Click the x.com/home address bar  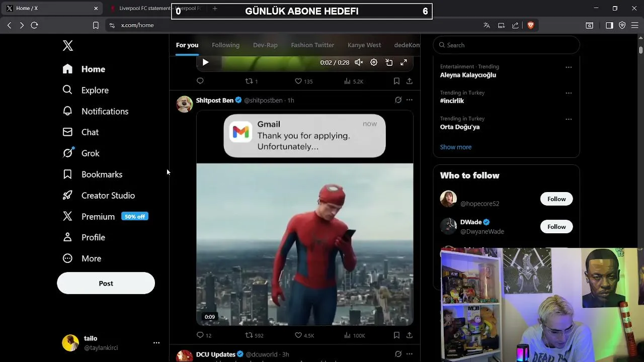point(137,25)
